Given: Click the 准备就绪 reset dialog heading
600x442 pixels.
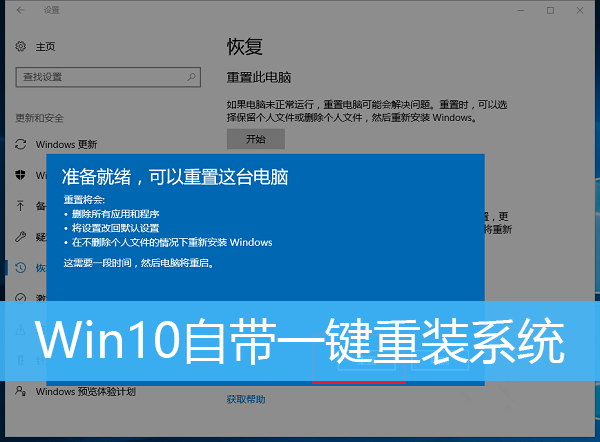Looking at the screenshot, I should click(x=175, y=178).
